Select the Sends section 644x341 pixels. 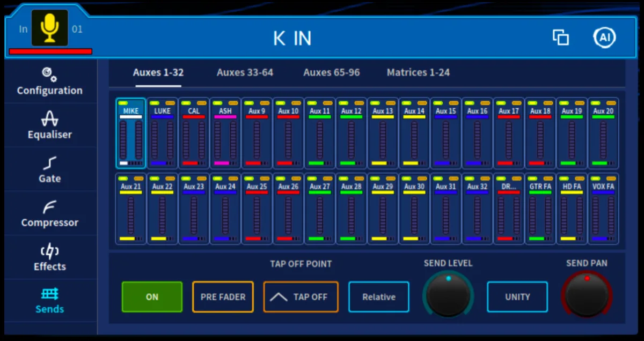pos(50,301)
